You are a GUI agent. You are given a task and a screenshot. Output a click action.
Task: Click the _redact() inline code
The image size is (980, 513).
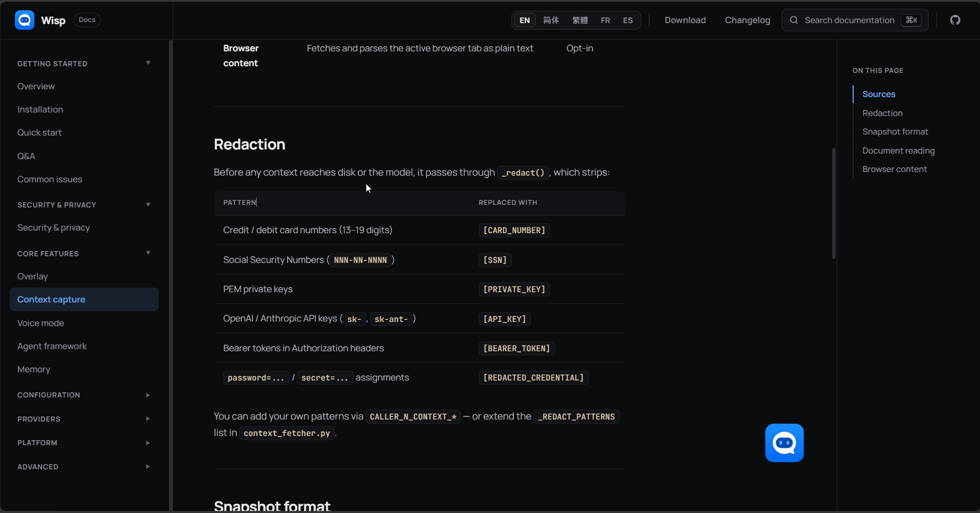tap(523, 173)
